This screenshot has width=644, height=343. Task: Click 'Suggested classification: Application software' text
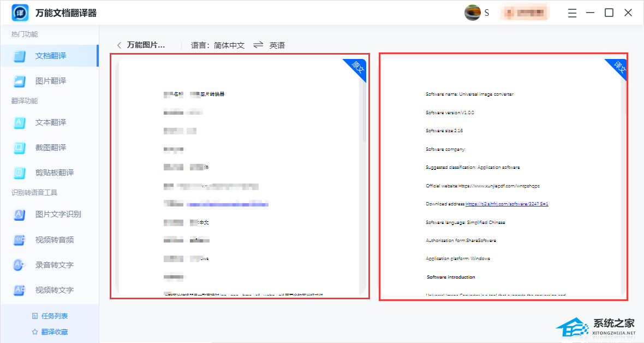(x=473, y=167)
